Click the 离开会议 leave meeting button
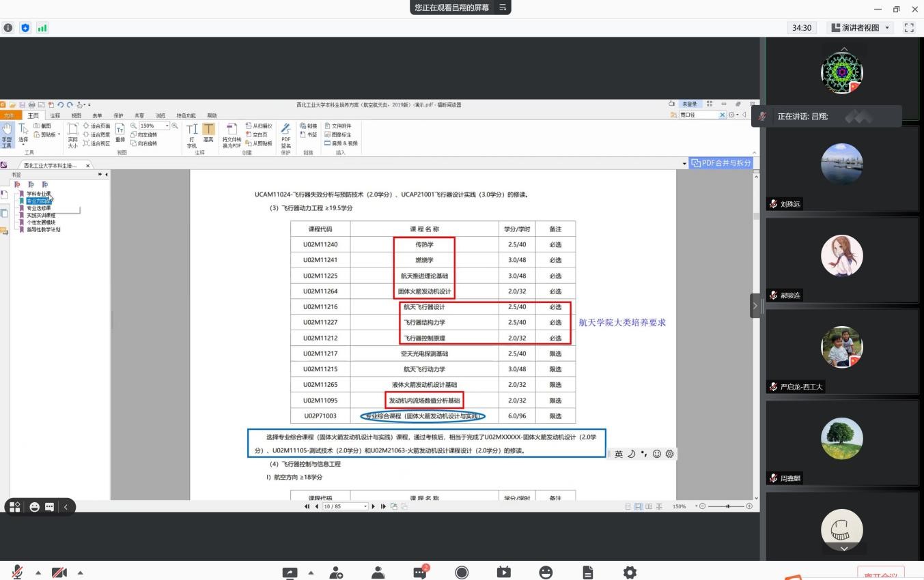Screen dimensions: 924x580 (880, 574)
